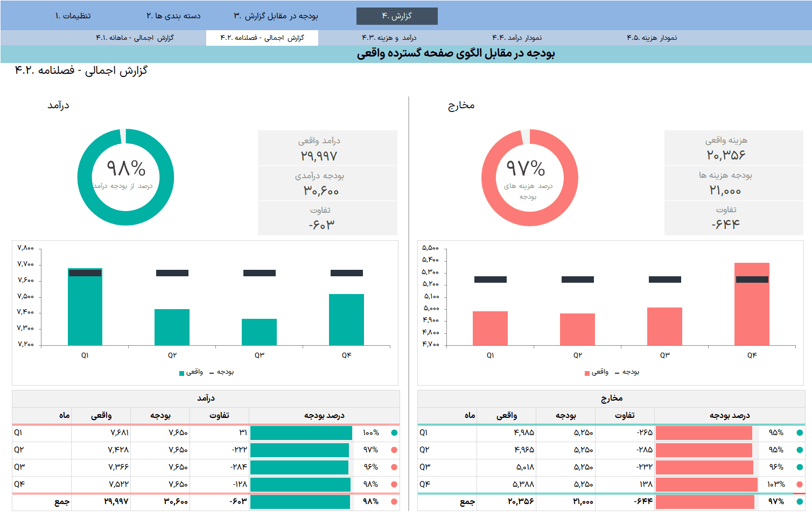Click the "بودجه هزینه ها" card value ۲۱,۰۰۰
This screenshot has width=812, height=517.
pyautogui.click(x=725, y=191)
